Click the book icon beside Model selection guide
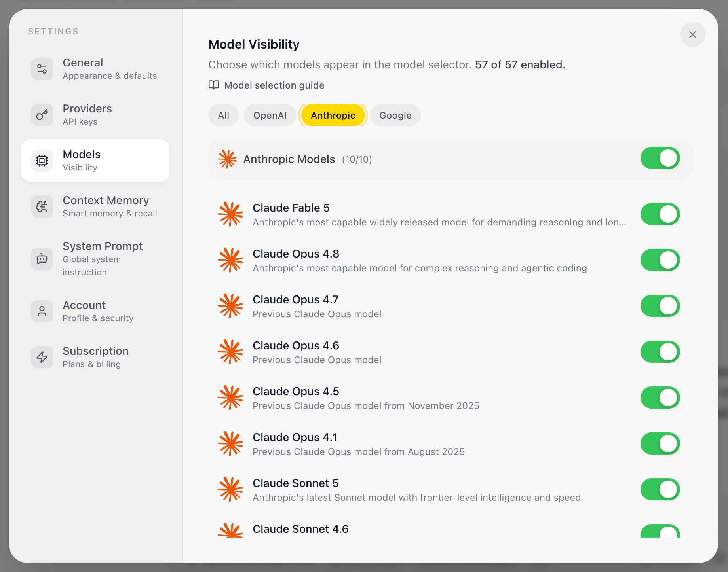728x572 pixels. [x=214, y=85]
